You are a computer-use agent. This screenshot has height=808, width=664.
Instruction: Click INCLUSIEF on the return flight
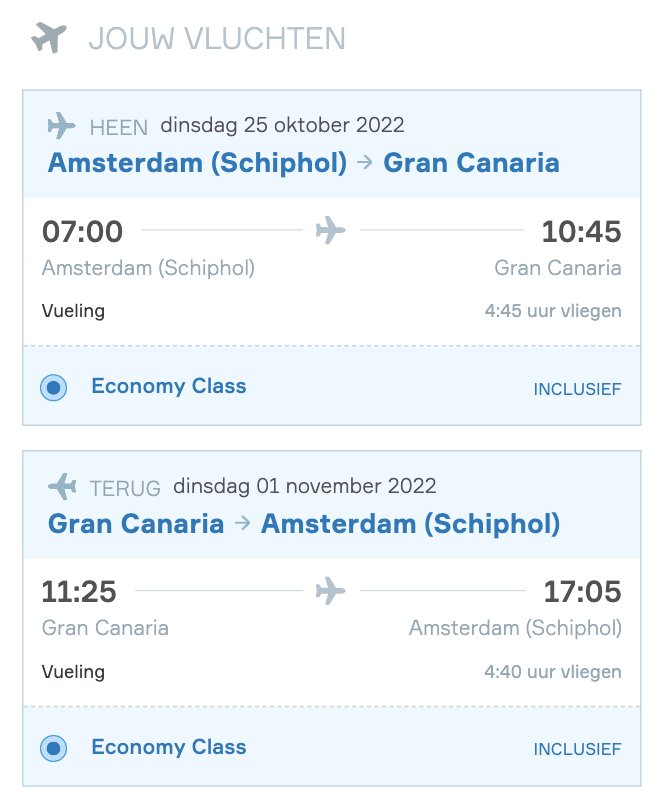pyautogui.click(x=577, y=749)
